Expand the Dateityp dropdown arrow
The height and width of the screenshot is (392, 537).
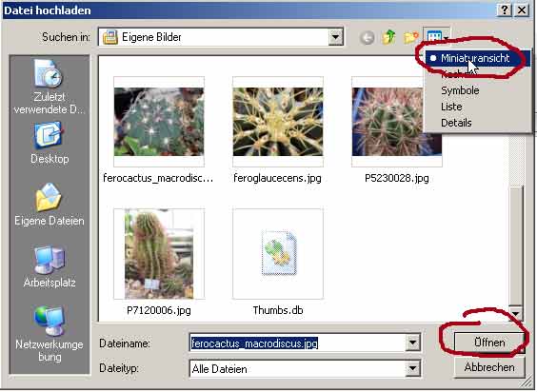(x=412, y=368)
